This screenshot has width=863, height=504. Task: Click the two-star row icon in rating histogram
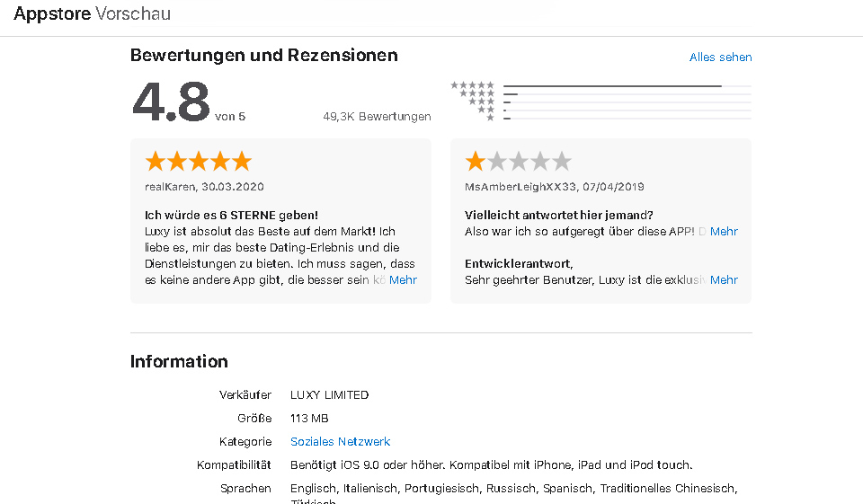[x=485, y=110]
